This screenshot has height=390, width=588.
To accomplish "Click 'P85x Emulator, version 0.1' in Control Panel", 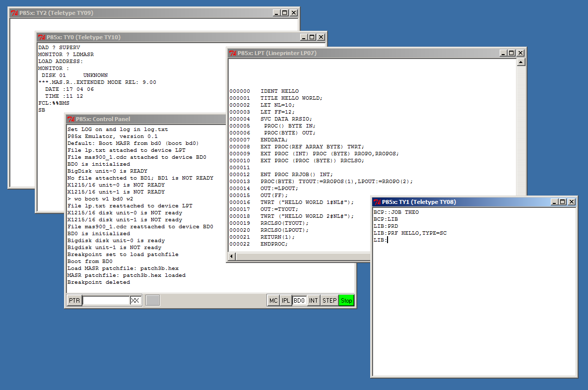I will click(x=113, y=136).
